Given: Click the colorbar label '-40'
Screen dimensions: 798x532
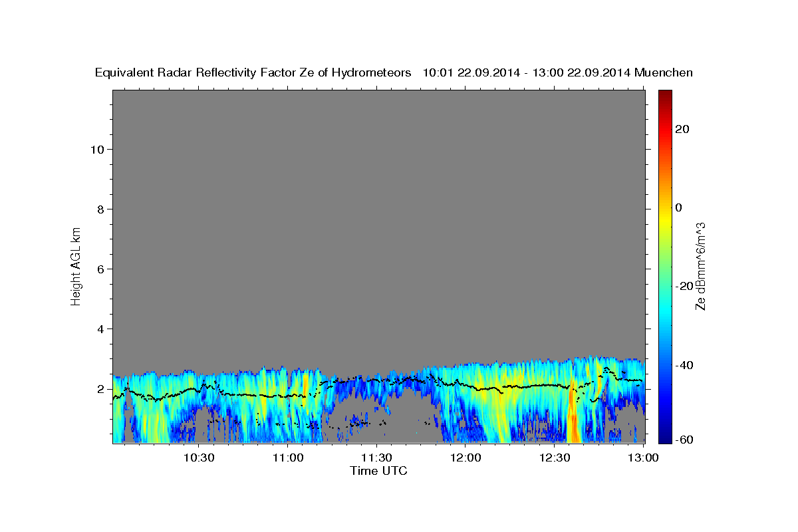Looking at the screenshot, I should (x=683, y=364).
